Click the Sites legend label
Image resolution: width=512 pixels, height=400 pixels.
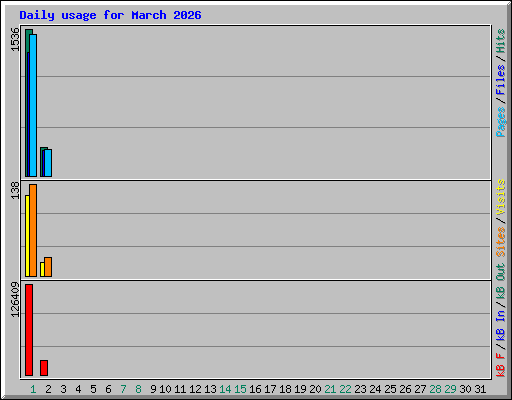tap(500, 242)
